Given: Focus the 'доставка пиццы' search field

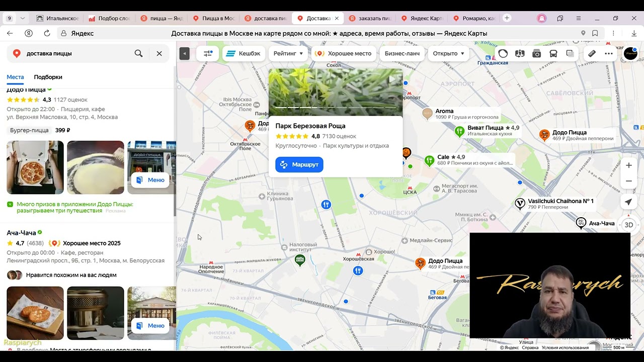Looking at the screenshot, I should 75,53.
